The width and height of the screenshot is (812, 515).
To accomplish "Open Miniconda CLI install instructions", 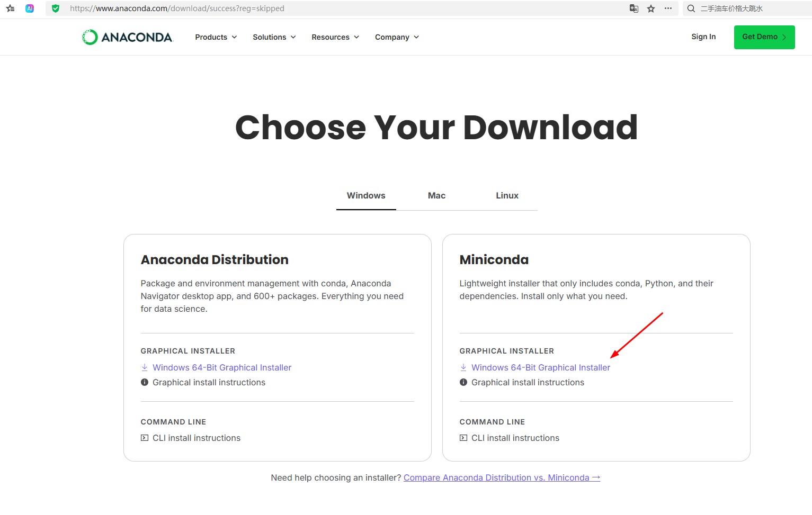I will 515,438.
